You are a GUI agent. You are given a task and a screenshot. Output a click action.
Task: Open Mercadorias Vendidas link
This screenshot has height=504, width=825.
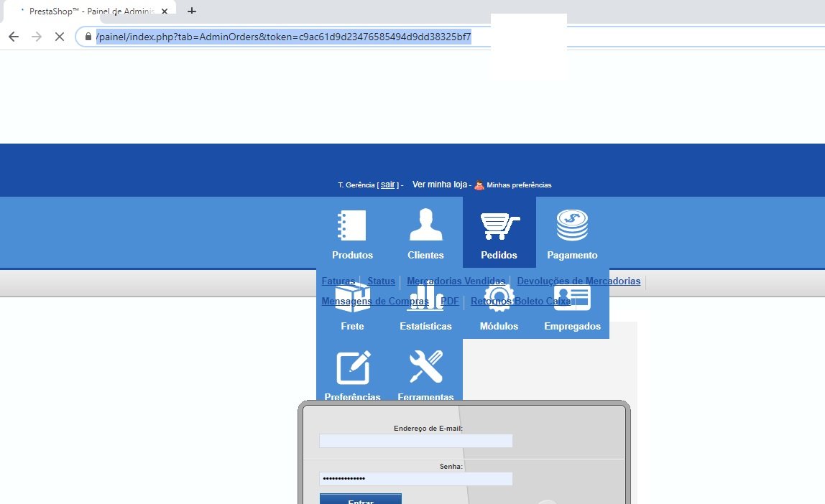coord(456,281)
